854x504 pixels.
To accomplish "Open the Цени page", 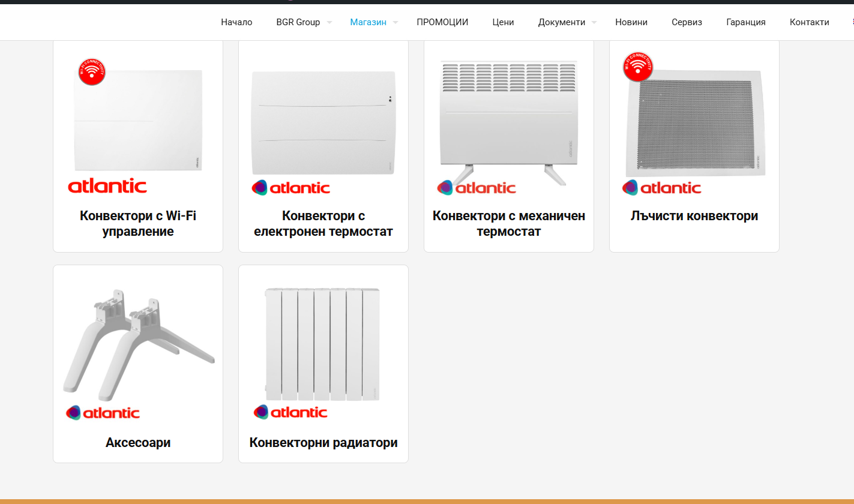I will point(503,22).
